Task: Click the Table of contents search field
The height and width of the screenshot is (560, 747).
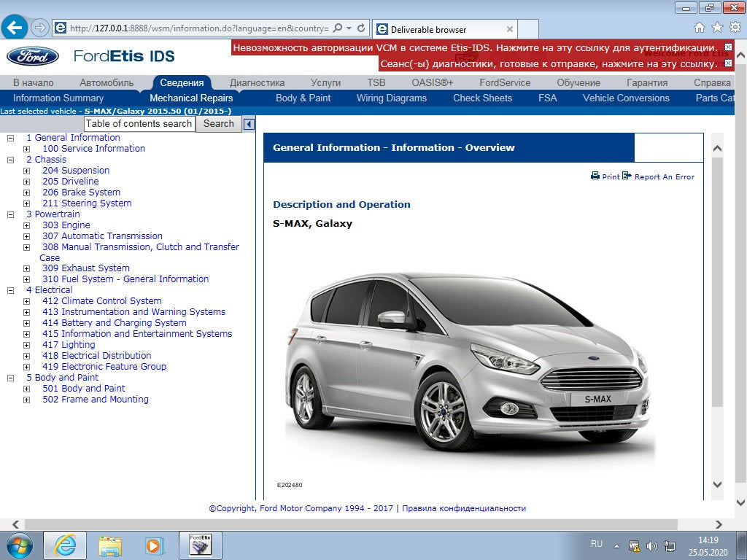Action: click(139, 124)
